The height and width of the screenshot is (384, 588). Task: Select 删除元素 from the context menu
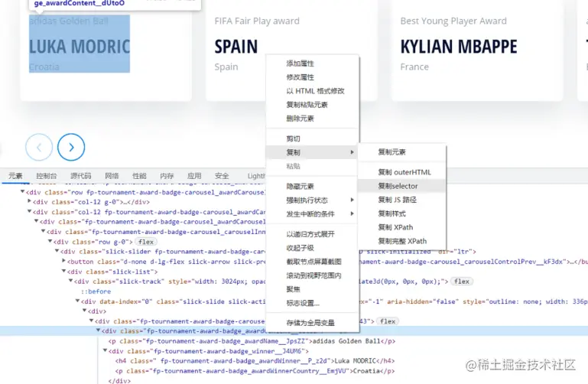click(313, 119)
